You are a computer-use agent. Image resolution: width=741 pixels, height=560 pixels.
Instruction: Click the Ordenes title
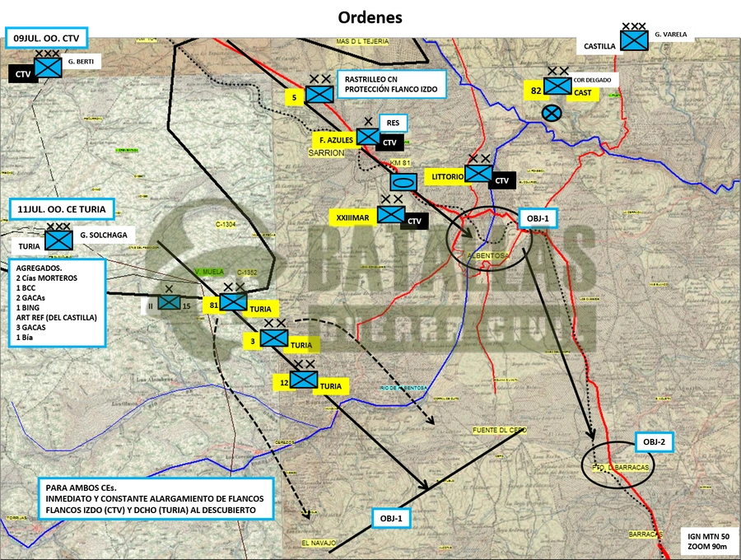click(370, 17)
